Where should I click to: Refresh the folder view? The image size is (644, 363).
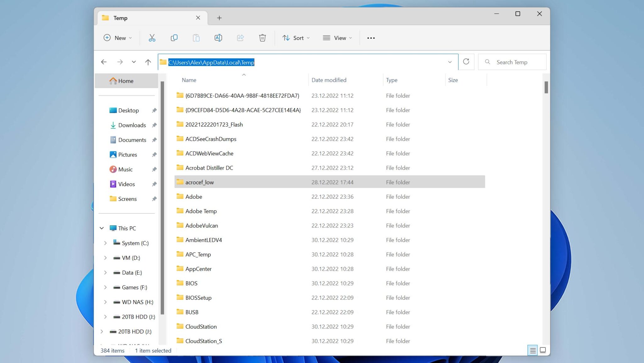coord(466,62)
